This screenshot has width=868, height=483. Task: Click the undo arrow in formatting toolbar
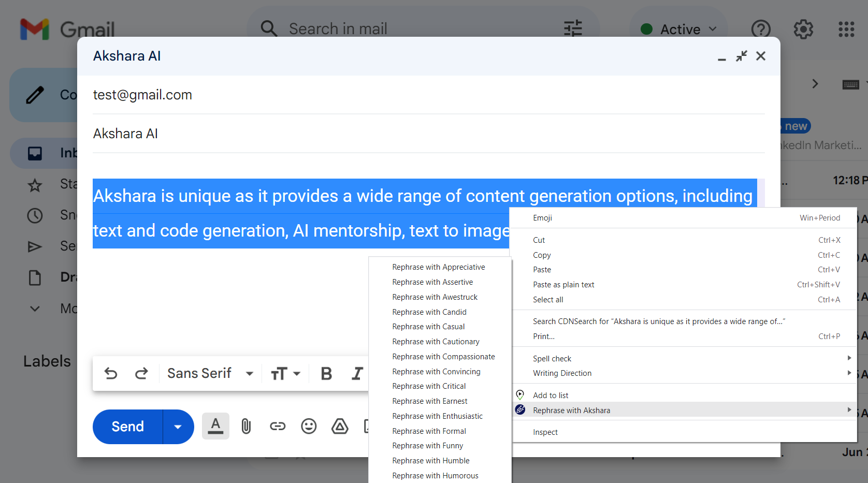(111, 373)
